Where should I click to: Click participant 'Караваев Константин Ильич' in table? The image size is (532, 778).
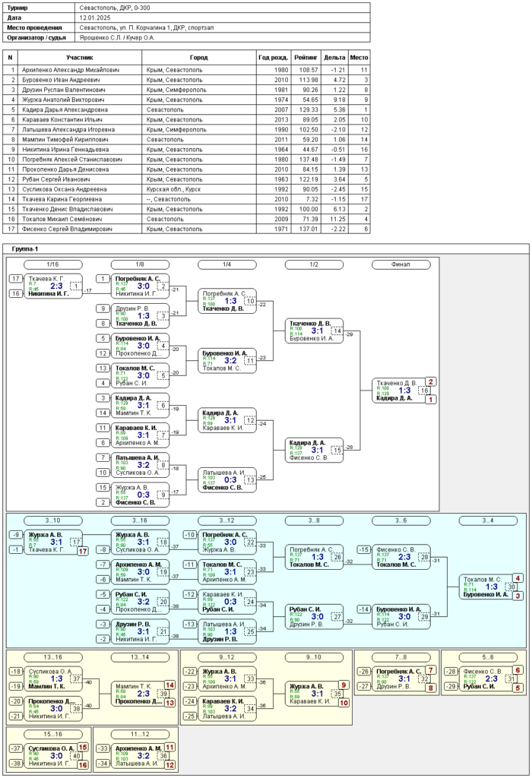pos(62,119)
